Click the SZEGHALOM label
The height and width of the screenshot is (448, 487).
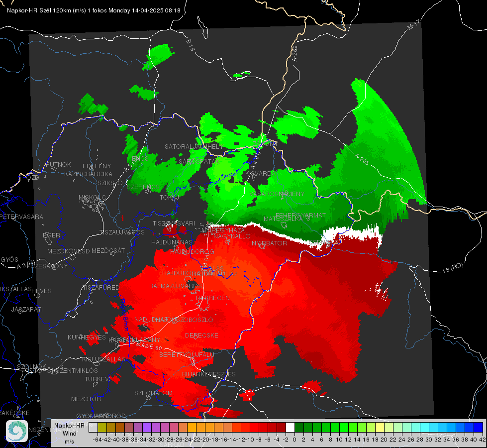pyautogui.click(x=153, y=393)
